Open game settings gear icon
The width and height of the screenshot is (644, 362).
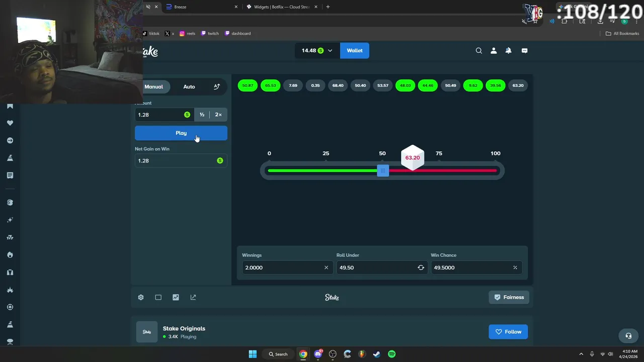(x=141, y=297)
